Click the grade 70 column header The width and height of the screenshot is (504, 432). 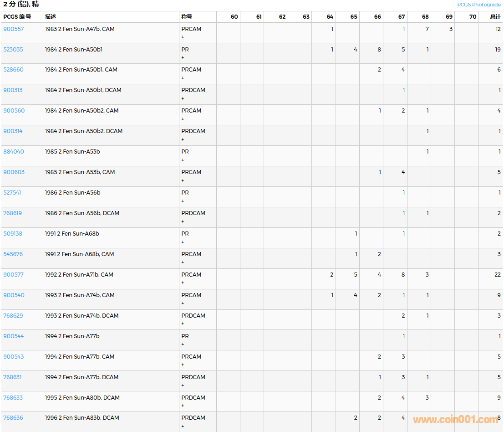473,17
